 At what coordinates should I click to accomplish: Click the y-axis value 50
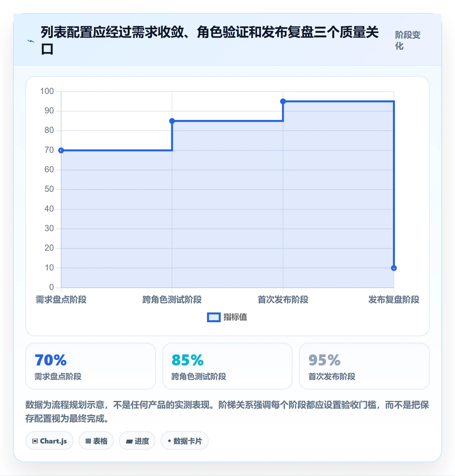[49, 189]
